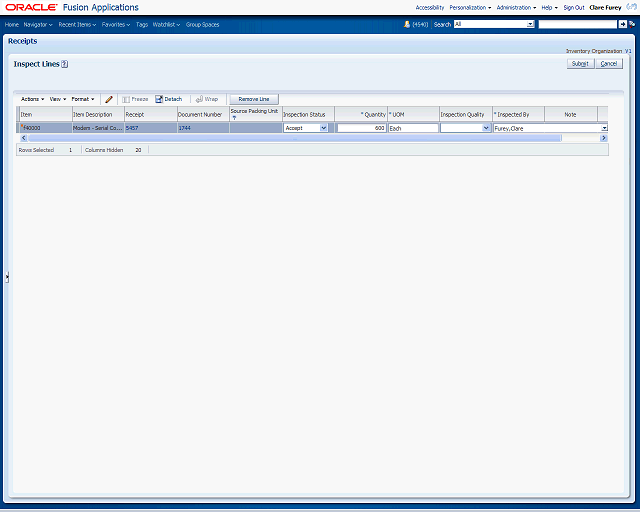Open the Format menu
Screen dimensions: 640x512
(82, 99)
